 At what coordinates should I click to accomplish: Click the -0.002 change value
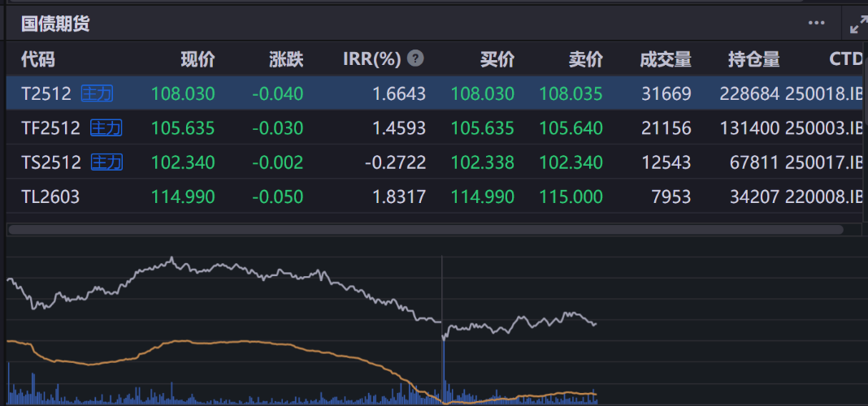point(278,162)
